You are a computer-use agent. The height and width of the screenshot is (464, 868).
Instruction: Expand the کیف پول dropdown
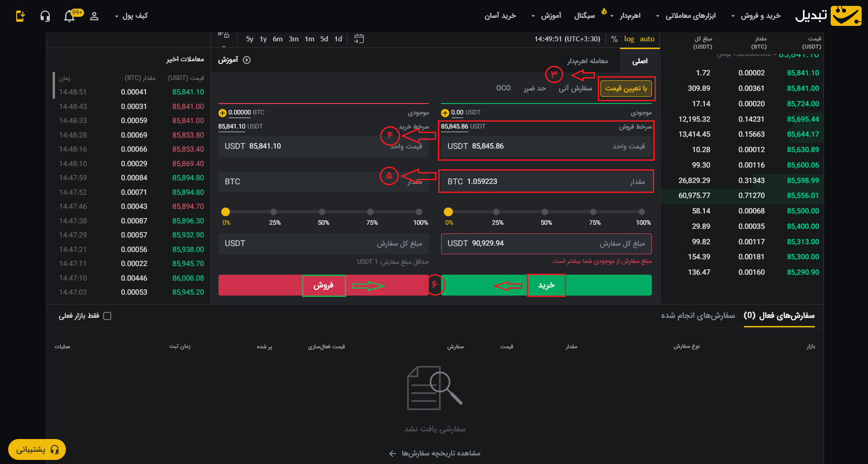[131, 16]
